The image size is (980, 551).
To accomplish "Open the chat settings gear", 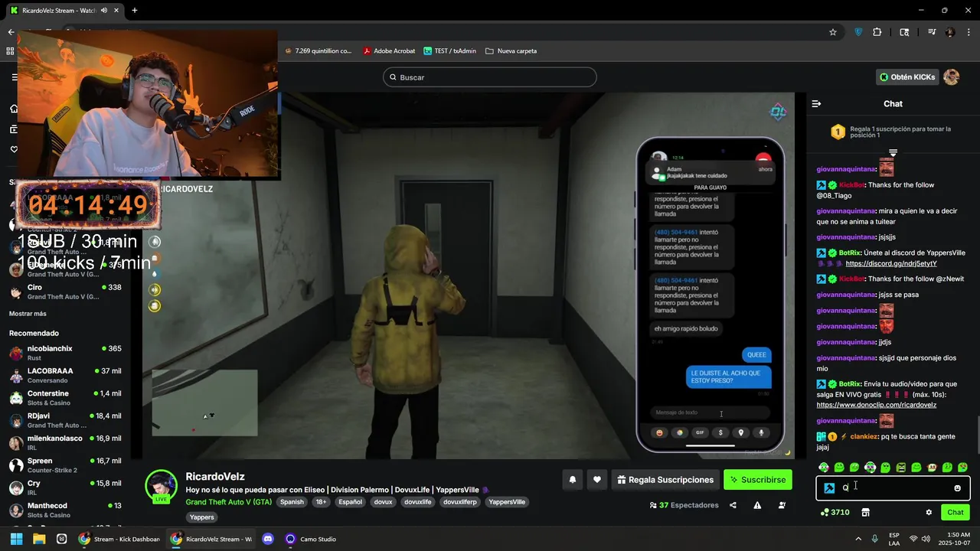I will point(929,512).
